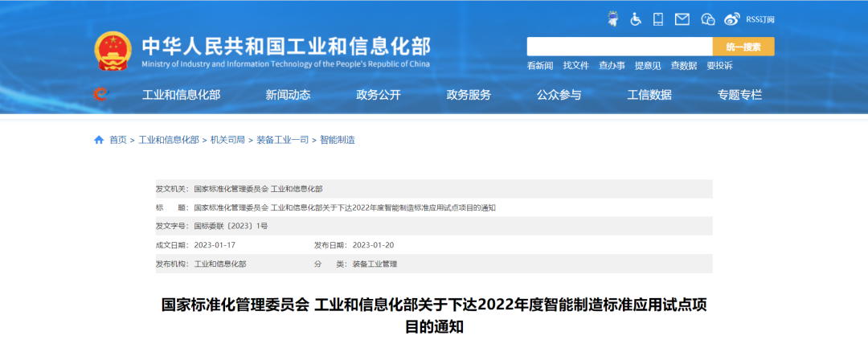Click the national emblem logo

tap(113, 51)
